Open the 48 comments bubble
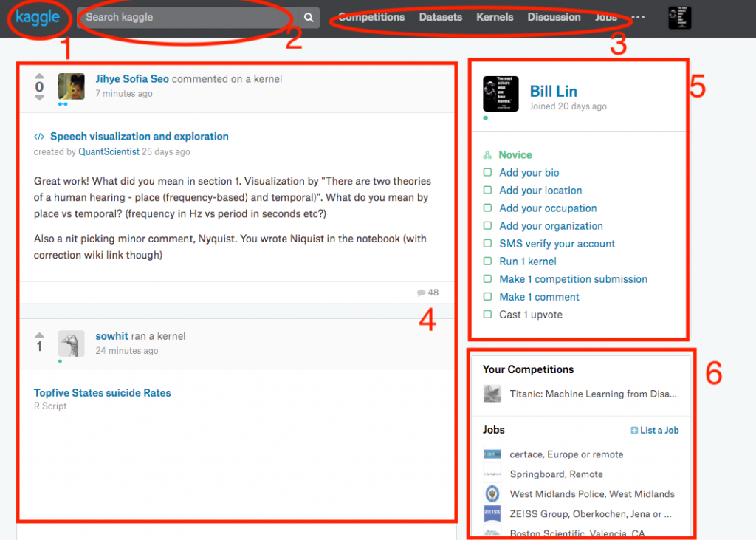 427,293
